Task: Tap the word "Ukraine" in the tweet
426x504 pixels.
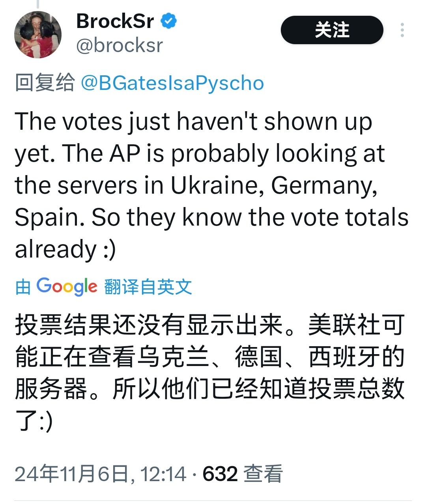Action: pyautogui.click(x=217, y=185)
